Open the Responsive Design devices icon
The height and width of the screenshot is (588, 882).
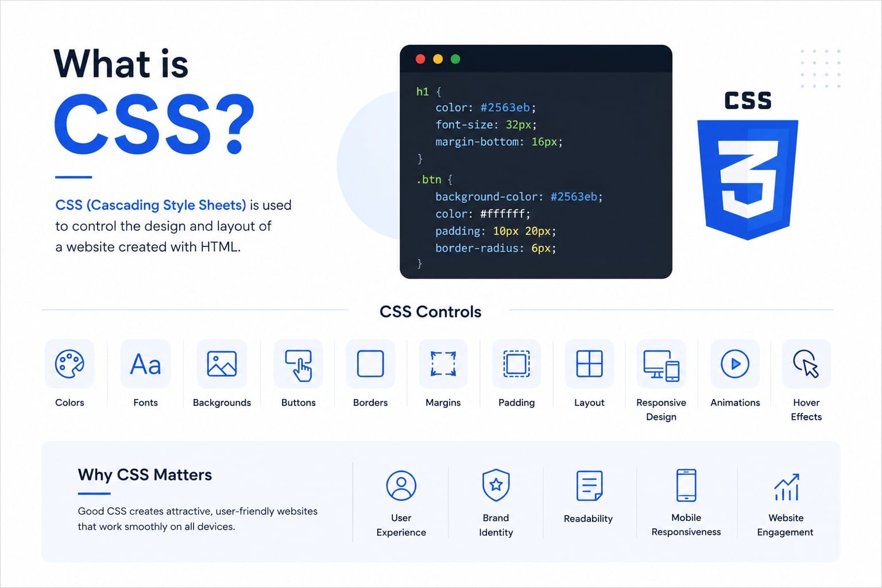coord(661,365)
